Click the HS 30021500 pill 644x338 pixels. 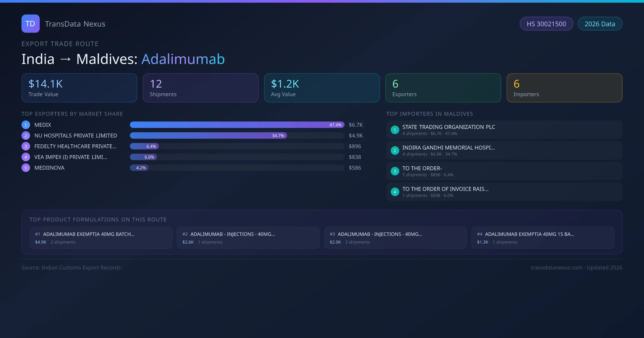coord(546,24)
